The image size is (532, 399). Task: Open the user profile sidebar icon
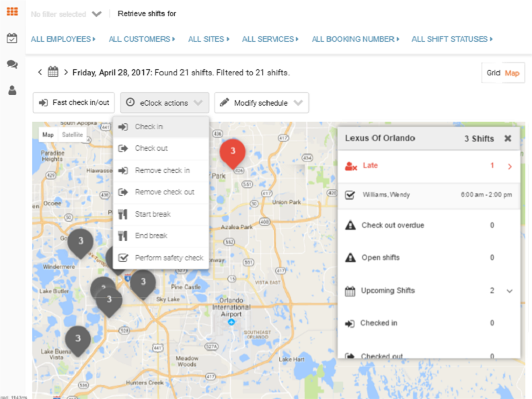[x=12, y=90]
